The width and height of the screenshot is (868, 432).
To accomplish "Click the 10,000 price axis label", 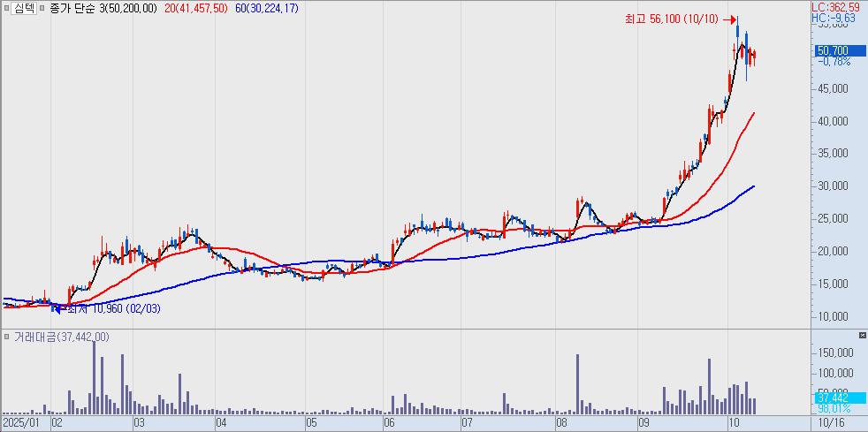I will click(834, 316).
